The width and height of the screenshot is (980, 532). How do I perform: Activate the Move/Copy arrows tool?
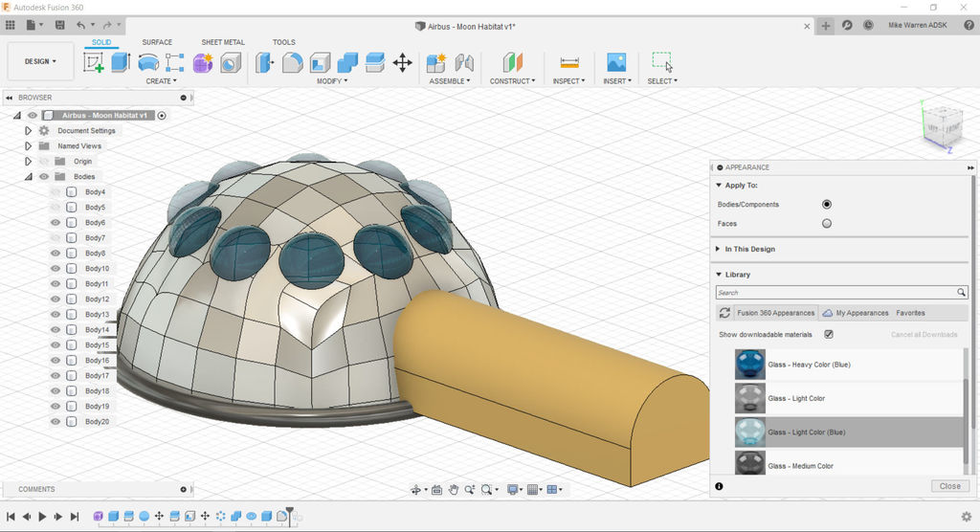point(402,63)
